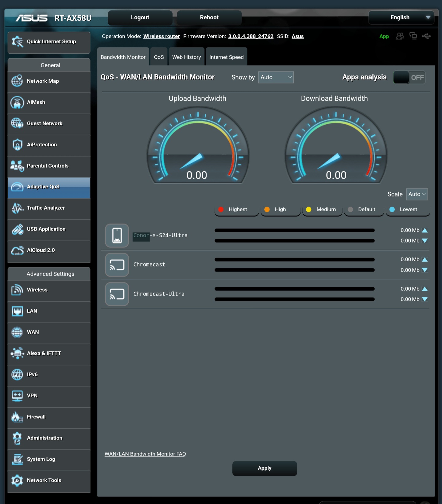Open firmware version 3.0.0.4.388_24762 link
442x504 pixels.
coord(251,36)
